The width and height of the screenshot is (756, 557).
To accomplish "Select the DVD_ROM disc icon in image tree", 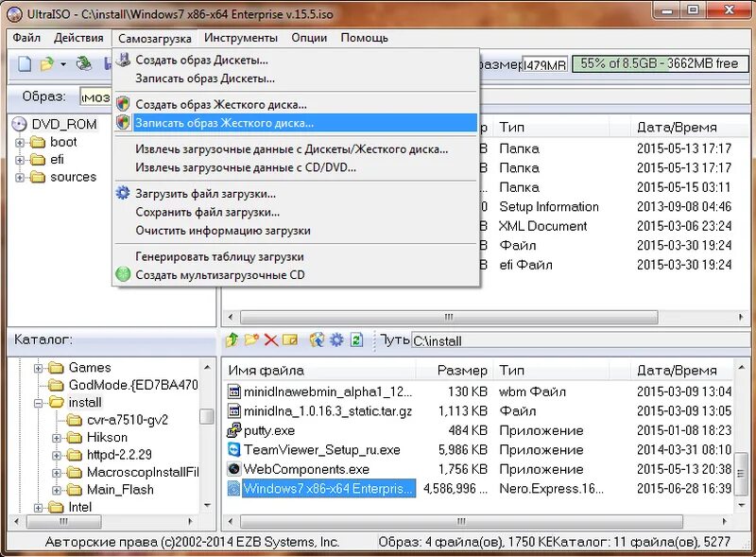I will click(19, 124).
